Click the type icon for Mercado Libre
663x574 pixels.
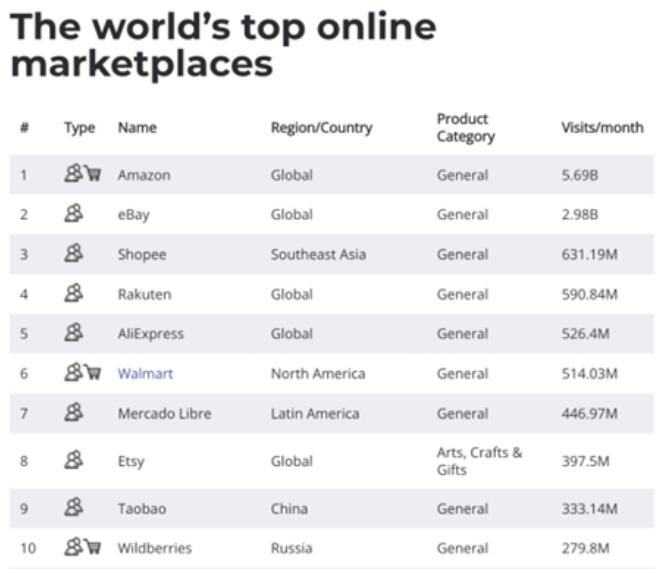coord(73,413)
